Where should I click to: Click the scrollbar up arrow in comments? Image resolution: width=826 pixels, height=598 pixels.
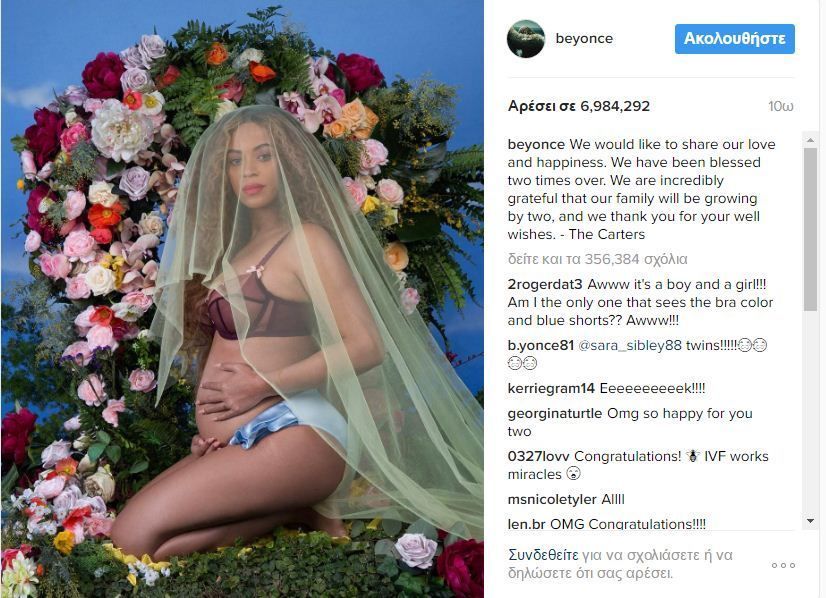click(x=810, y=140)
